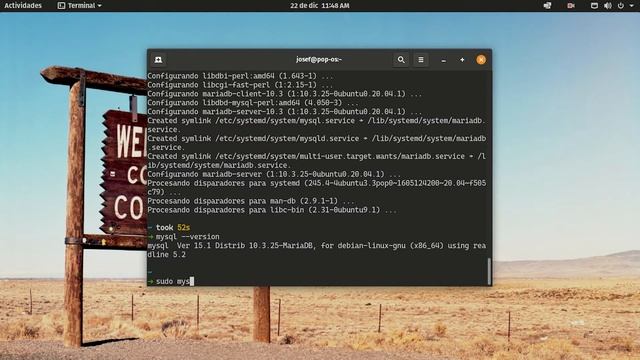
Task: Click the symlink mysql.service line
Action: point(316,121)
